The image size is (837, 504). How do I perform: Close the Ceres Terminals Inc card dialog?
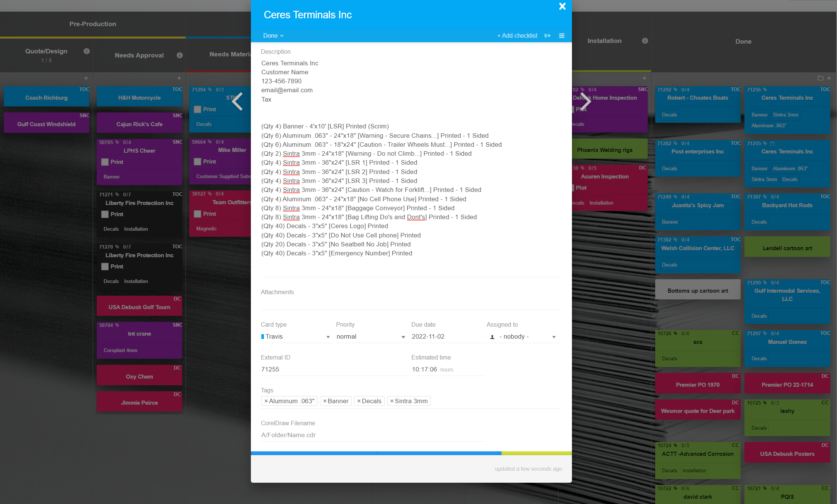coord(562,6)
